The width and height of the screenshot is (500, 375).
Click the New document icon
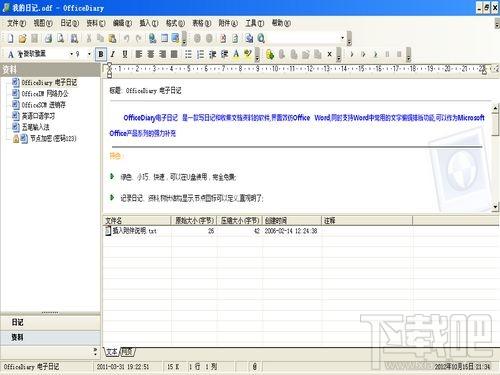10,39
